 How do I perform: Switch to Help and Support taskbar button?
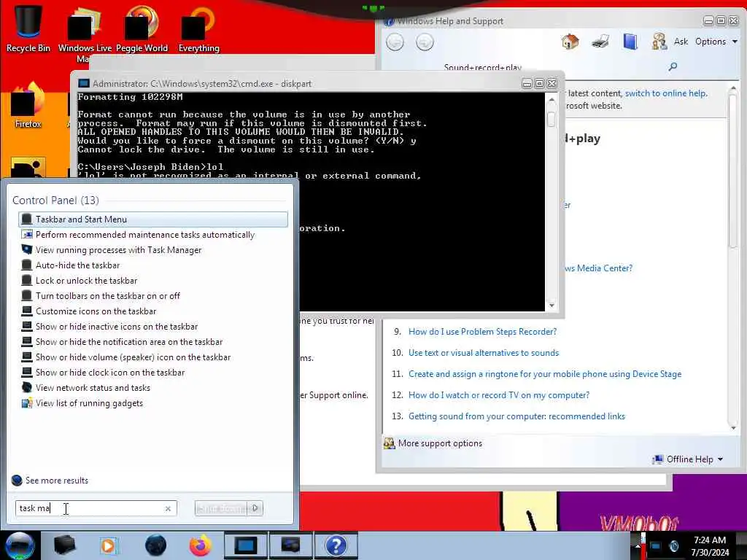336,545
